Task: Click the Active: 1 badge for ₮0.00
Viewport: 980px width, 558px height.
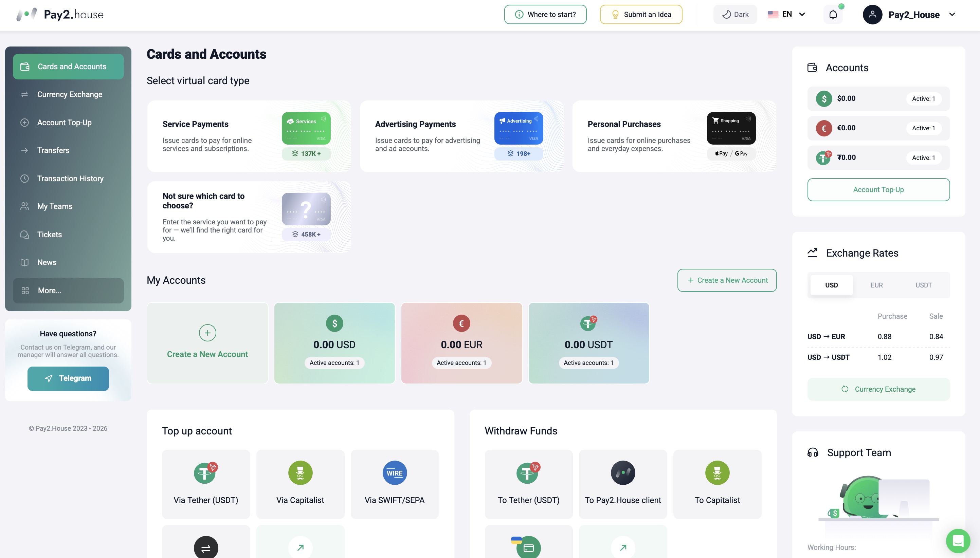Action: [923, 157]
